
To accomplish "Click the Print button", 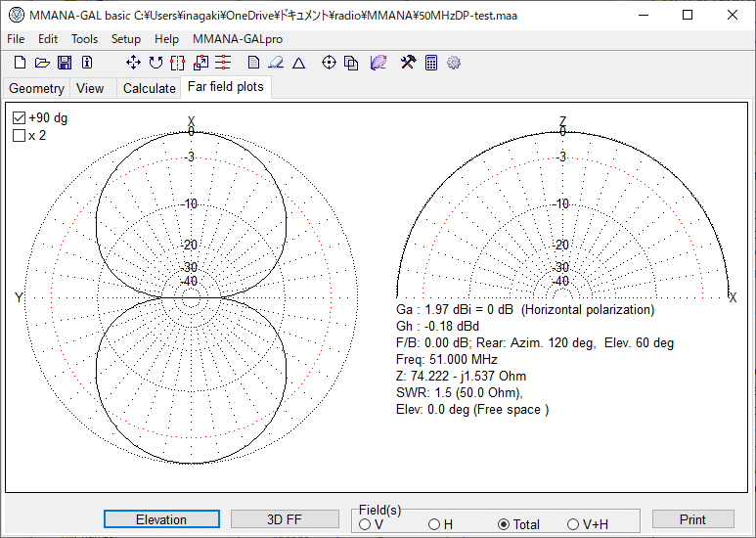I will [x=692, y=519].
